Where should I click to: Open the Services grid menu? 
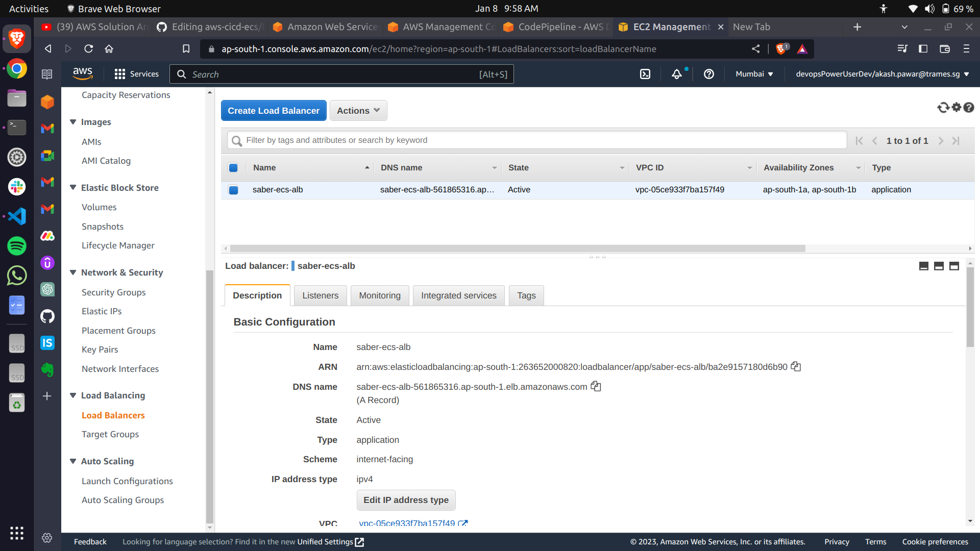119,74
